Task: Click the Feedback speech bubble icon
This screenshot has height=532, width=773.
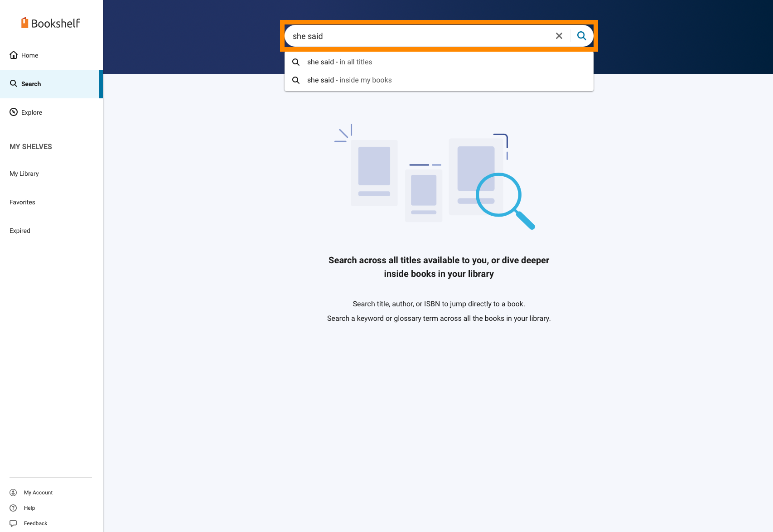Action: click(x=14, y=523)
